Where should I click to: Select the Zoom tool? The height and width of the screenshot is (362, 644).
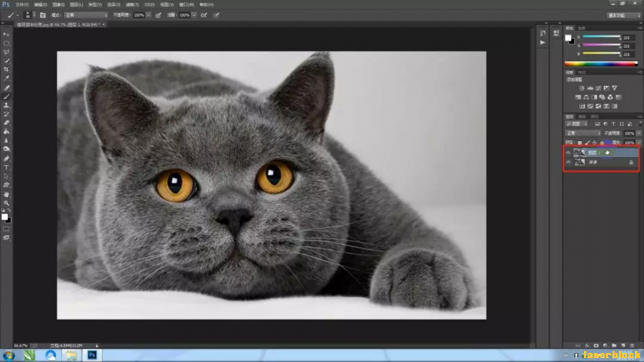(x=6, y=203)
